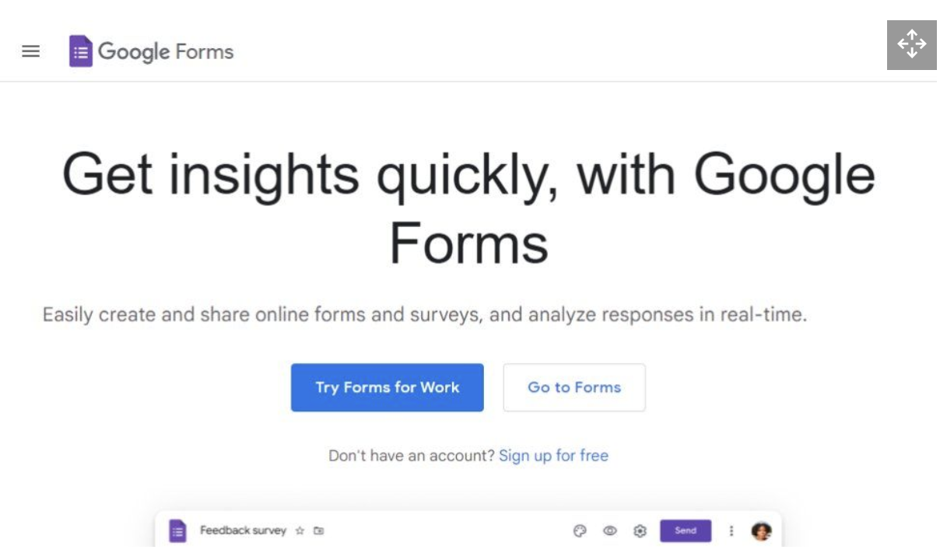This screenshot has width=940, height=560.
Task: Open the settings gear in form preview
Action: pyautogui.click(x=640, y=530)
